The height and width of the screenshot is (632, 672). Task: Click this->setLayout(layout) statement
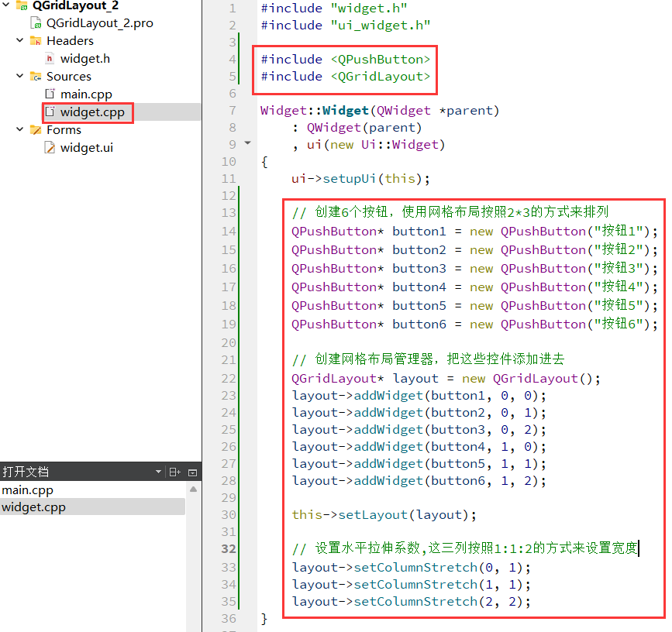point(384,515)
